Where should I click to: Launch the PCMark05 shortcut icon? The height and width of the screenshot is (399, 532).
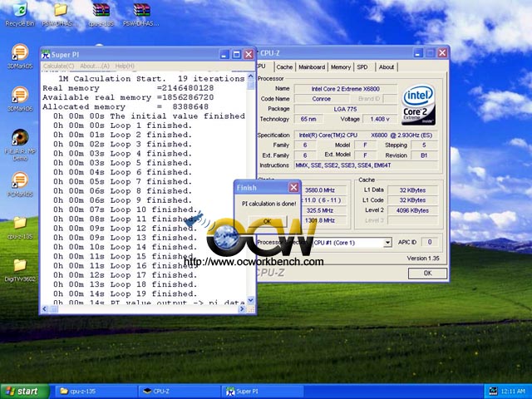[20, 185]
